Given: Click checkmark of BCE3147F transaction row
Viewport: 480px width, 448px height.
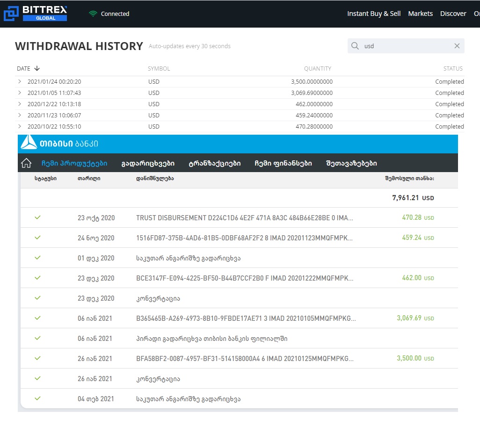Looking at the screenshot, I should 37,278.
